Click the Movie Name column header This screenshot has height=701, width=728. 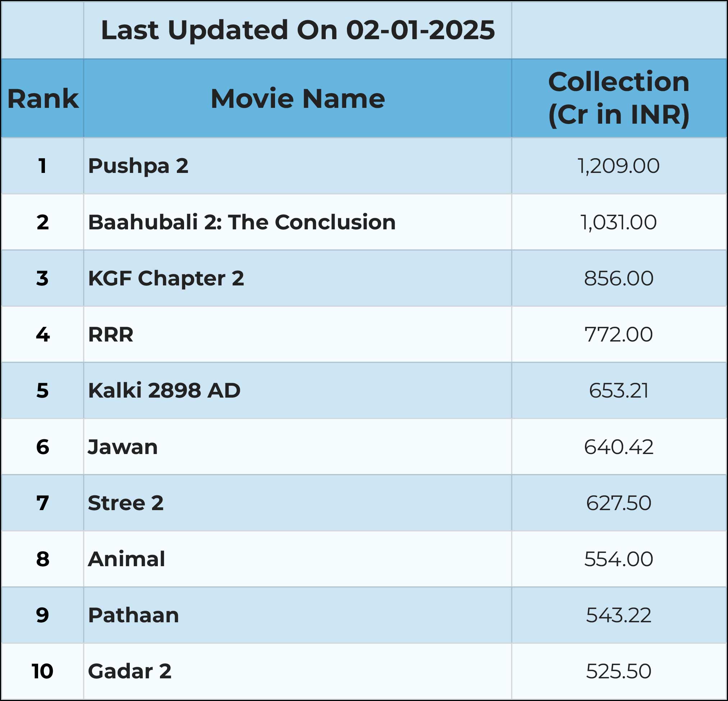[x=298, y=98]
